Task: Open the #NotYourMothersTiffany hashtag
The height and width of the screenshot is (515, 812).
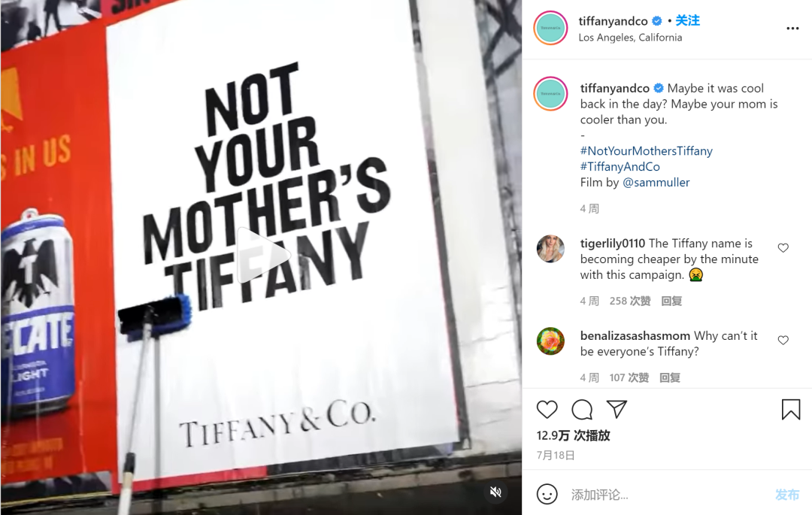Action: pos(647,151)
